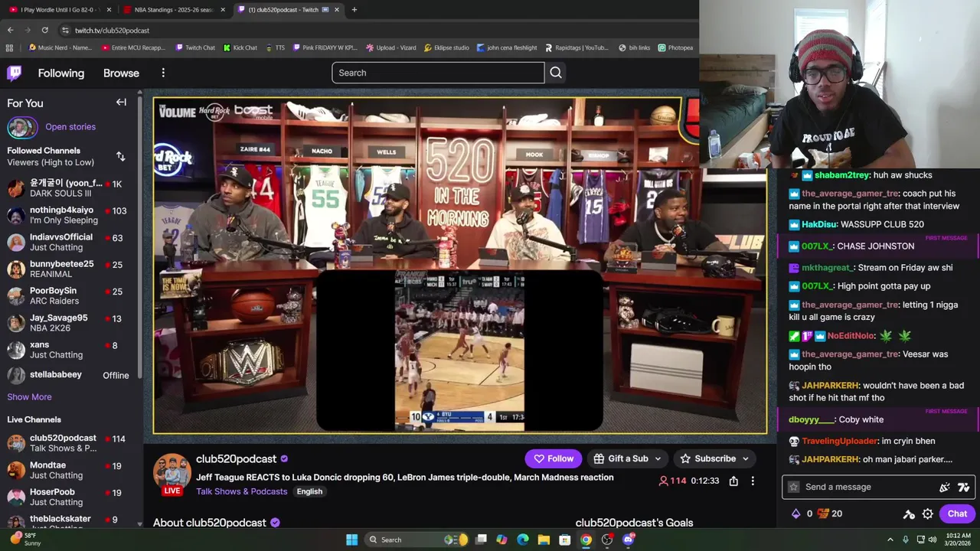The height and width of the screenshot is (551, 980).
Task: Open Photopea bookmark
Action: pos(675,47)
